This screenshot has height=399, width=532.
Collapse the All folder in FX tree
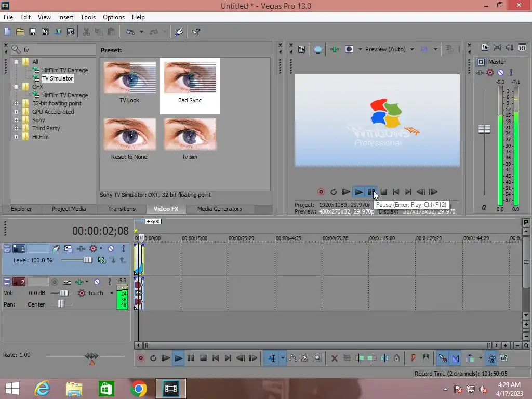[16, 62]
